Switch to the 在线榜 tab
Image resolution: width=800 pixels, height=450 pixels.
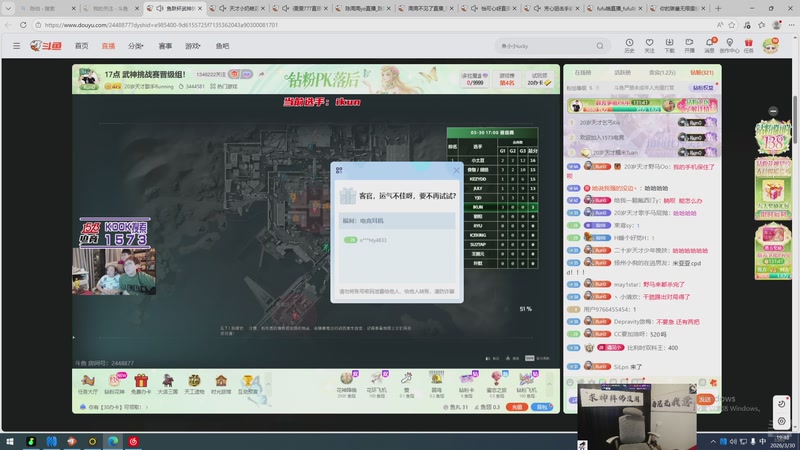click(583, 72)
